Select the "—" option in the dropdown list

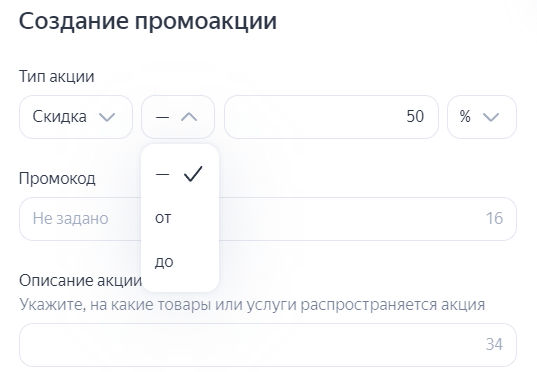[180, 174]
